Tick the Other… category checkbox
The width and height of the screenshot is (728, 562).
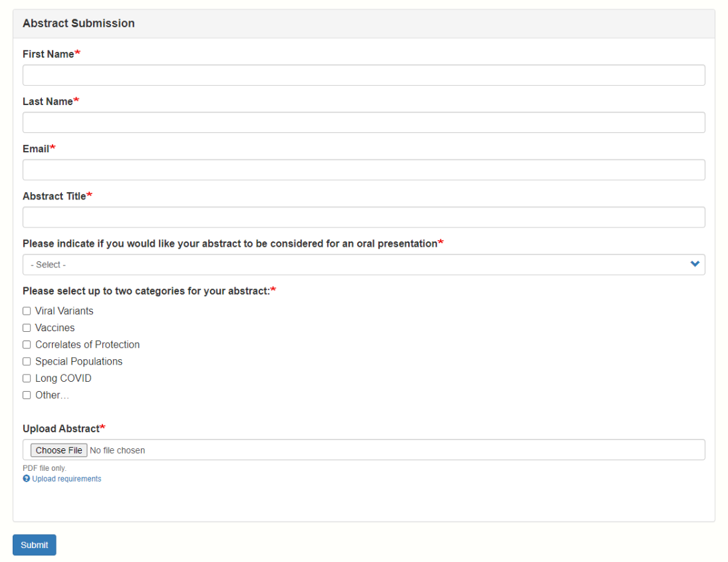[x=27, y=395]
